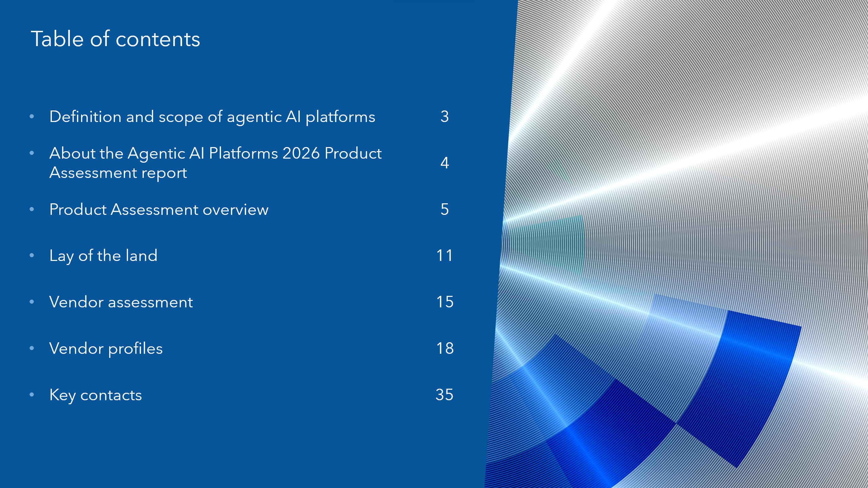Click the bullet before 'Key contacts'
Viewport: 868px width, 488px height.
coord(32,394)
